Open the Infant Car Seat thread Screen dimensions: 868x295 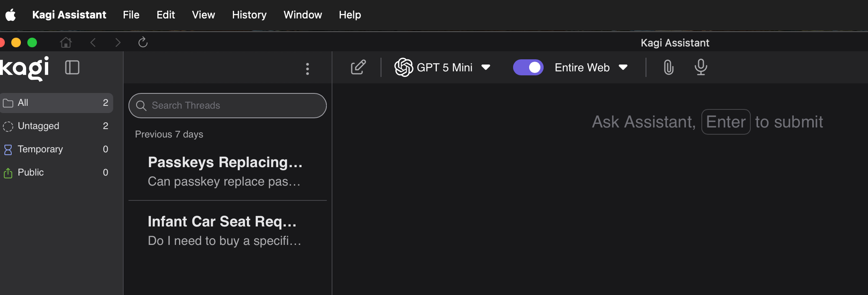[x=224, y=230]
